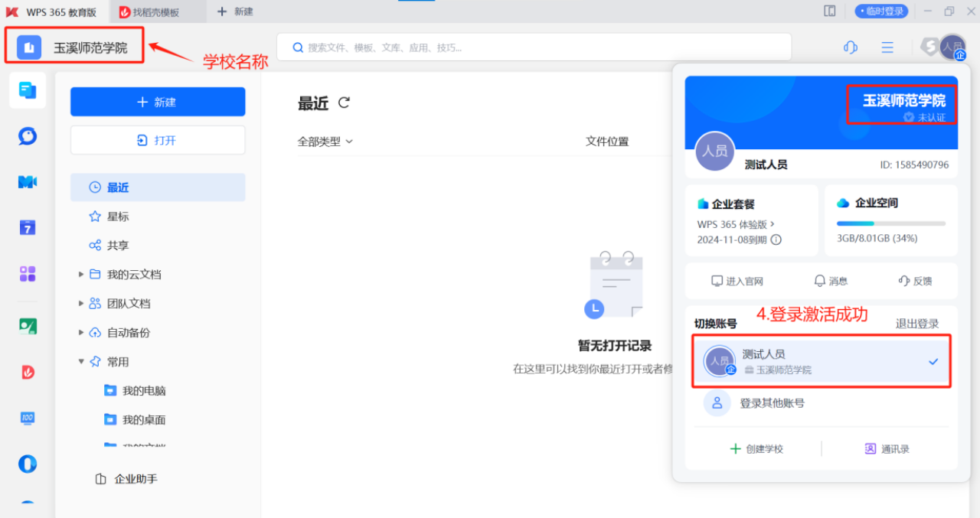Click the blue 新建 button
Viewport: 980px width, 518px height.
pos(158,102)
